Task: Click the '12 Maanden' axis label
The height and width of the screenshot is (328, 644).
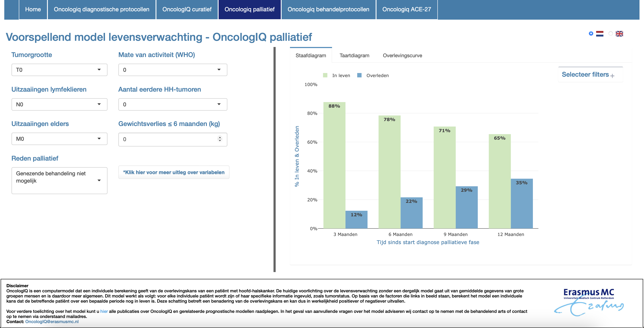Action: (511, 234)
